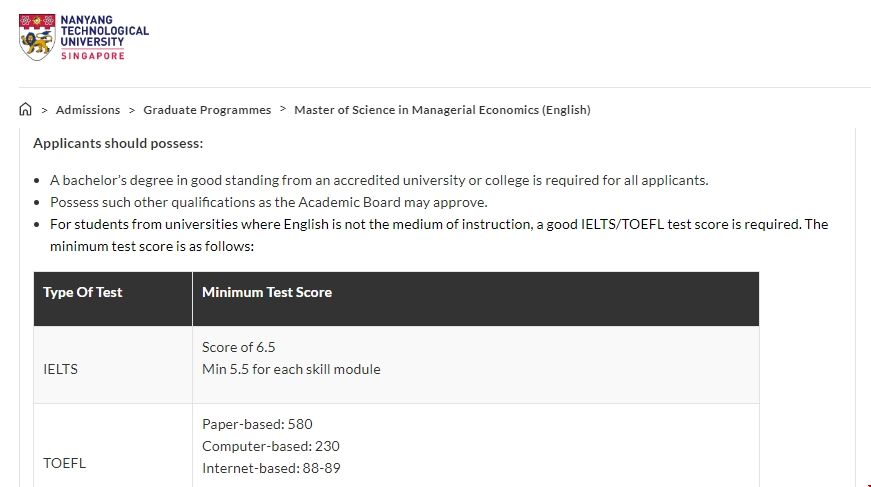Click the 'Minimum Test Score' column header
871x487 pixels.
pyautogui.click(x=267, y=293)
